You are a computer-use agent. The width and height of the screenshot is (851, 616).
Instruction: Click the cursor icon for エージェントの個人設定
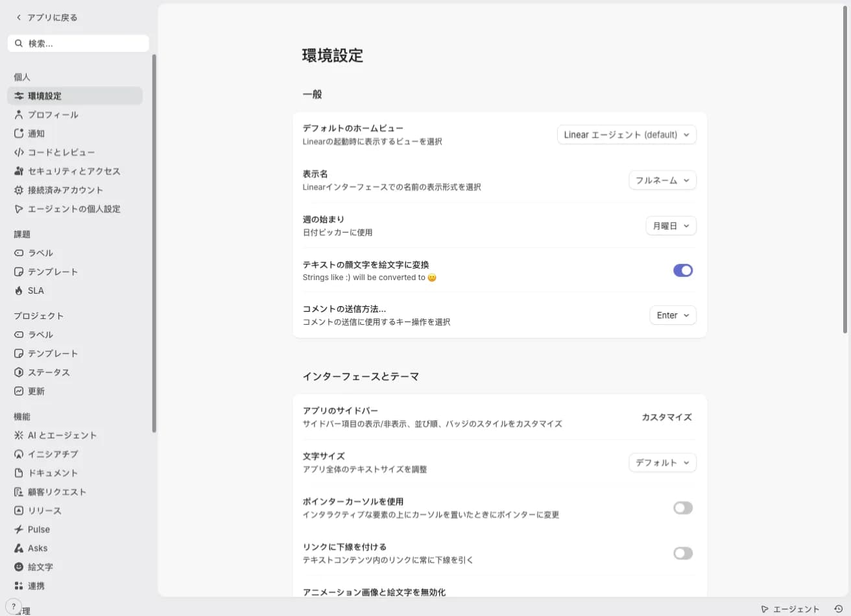tap(19, 209)
